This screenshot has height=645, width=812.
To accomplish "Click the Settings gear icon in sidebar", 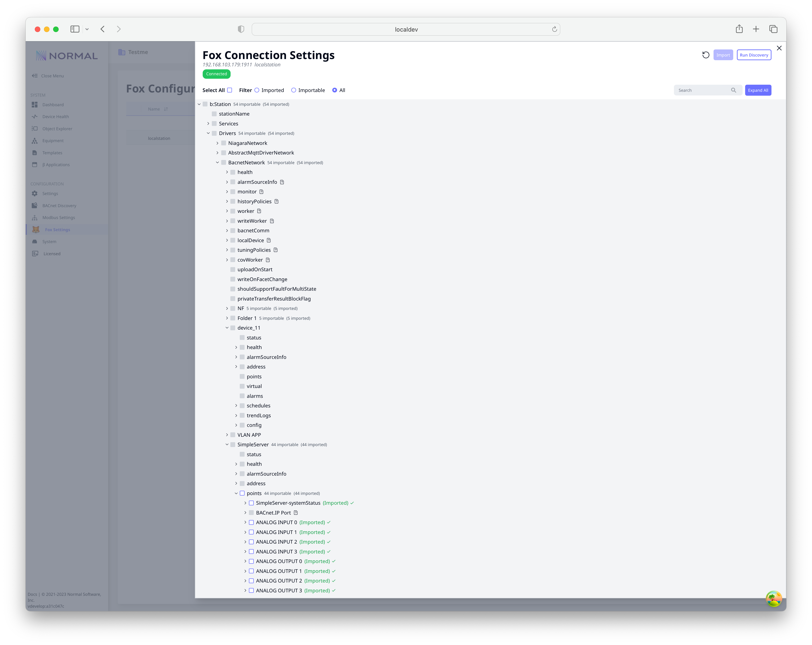I will click(35, 194).
